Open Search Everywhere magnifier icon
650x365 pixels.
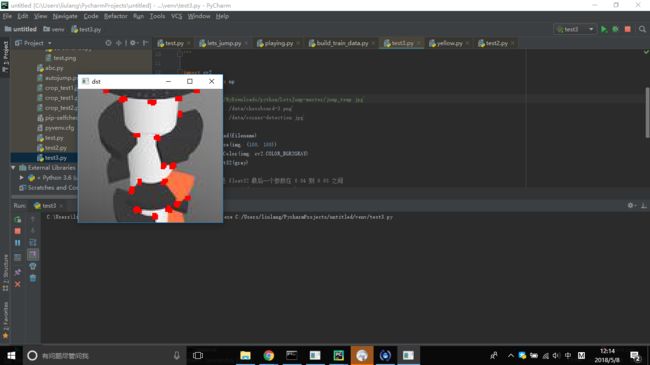tap(642, 29)
